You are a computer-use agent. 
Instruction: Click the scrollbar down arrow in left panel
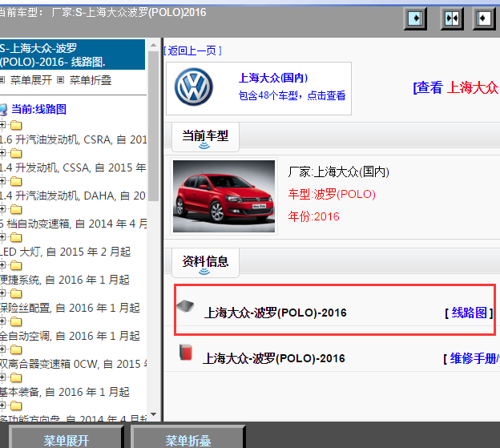click(x=153, y=414)
